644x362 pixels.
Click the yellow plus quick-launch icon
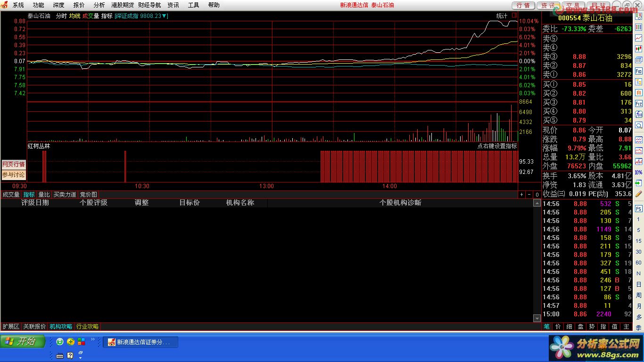[71, 342]
